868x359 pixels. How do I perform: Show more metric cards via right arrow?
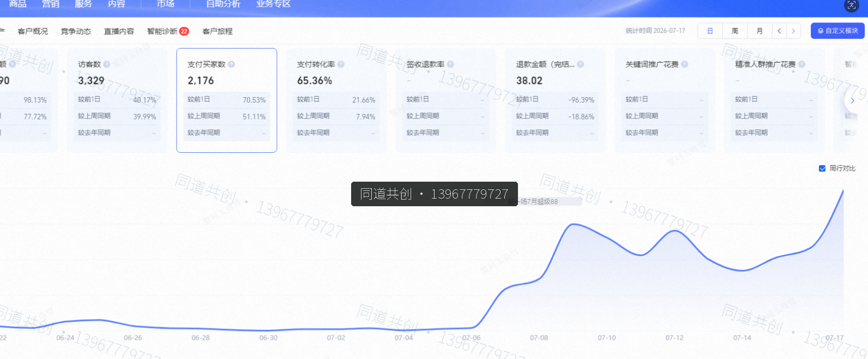(x=852, y=100)
